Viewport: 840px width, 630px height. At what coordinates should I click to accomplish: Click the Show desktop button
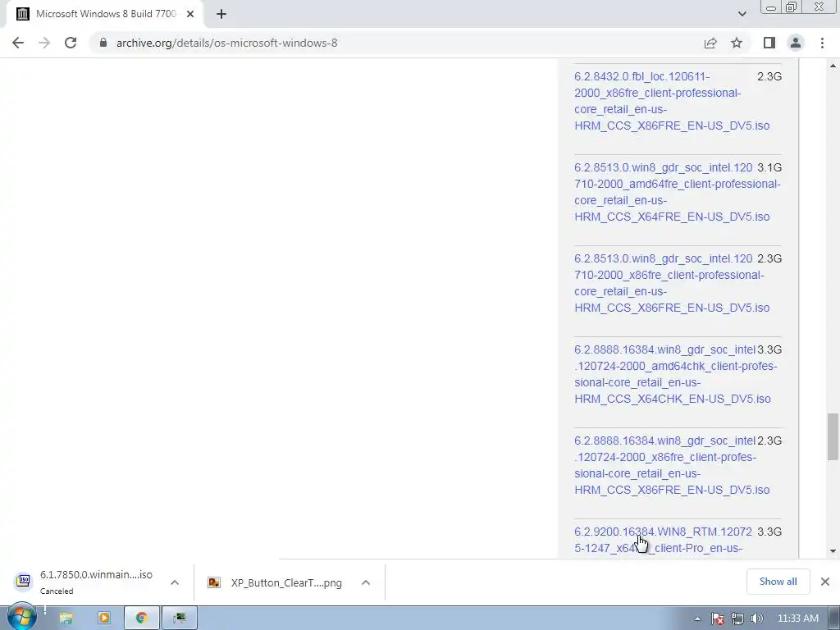[x=835, y=619]
